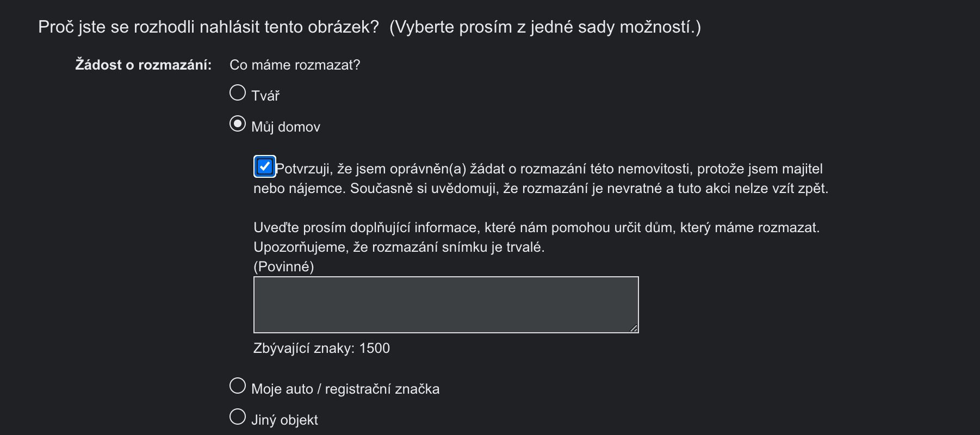Click the "Zbývající znaky: 1500" character counter

click(x=321, y=349)
